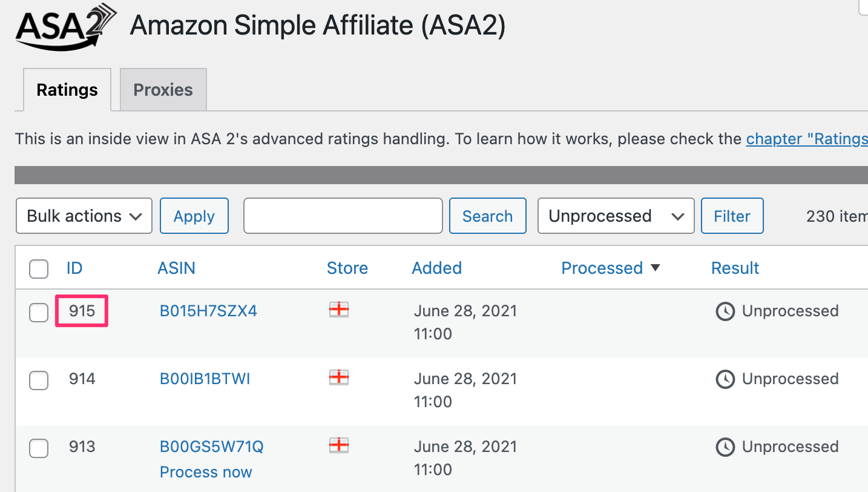The height and width of the screenshot is (492, 868).
Task: Click inside the search text field
Action: click(343, 216)
